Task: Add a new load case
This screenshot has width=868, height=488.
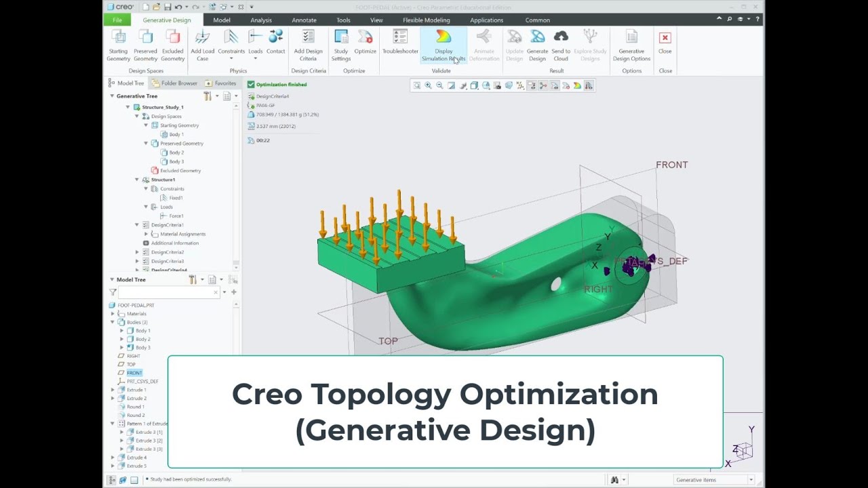Action: 202,45
